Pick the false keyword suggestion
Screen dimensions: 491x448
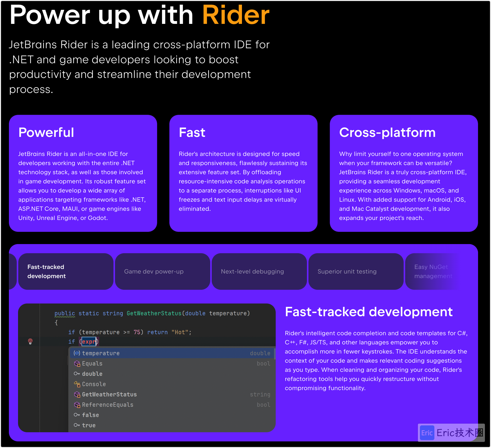click(172, 415)
